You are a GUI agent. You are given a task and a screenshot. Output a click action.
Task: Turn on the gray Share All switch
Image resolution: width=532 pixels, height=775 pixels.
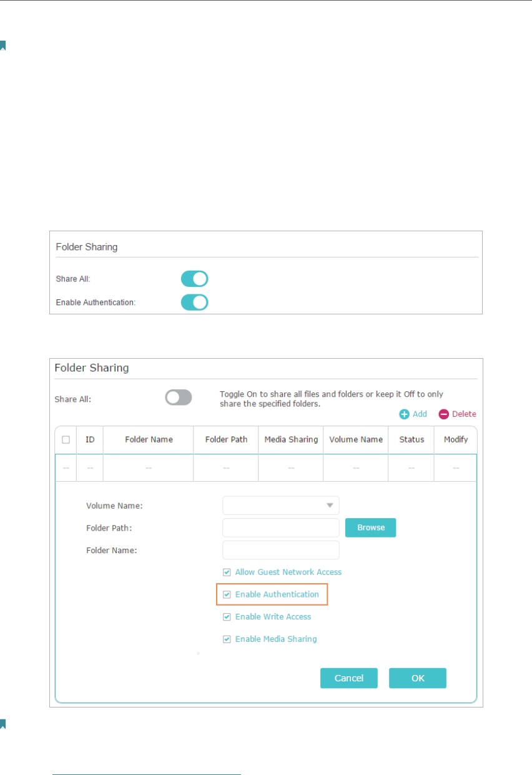click(x=179, y=397)
